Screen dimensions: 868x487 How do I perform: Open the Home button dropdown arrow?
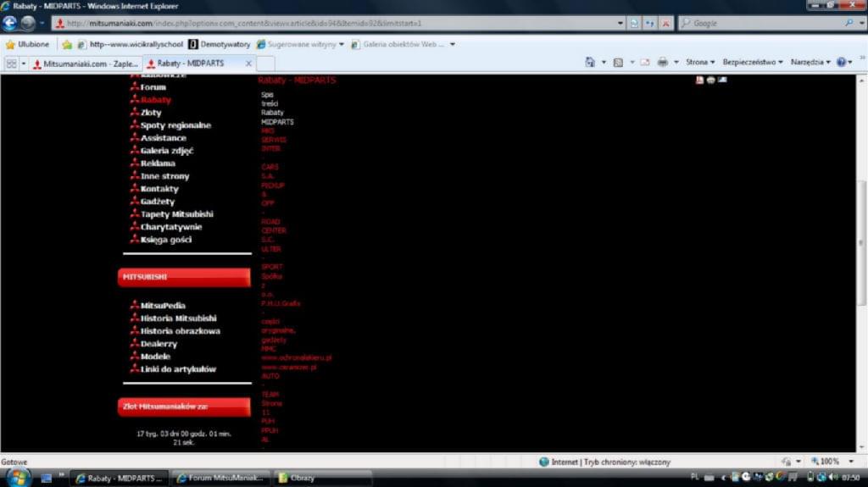pyautogui.click(x=604, y=62)
